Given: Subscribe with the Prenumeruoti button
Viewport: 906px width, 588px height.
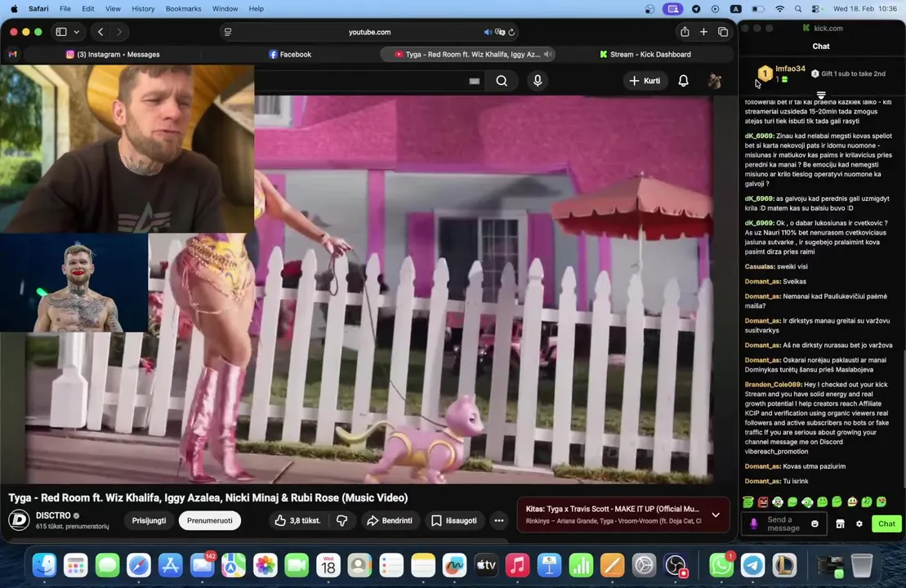Looking at the screenshot, I should click(210, 520).
